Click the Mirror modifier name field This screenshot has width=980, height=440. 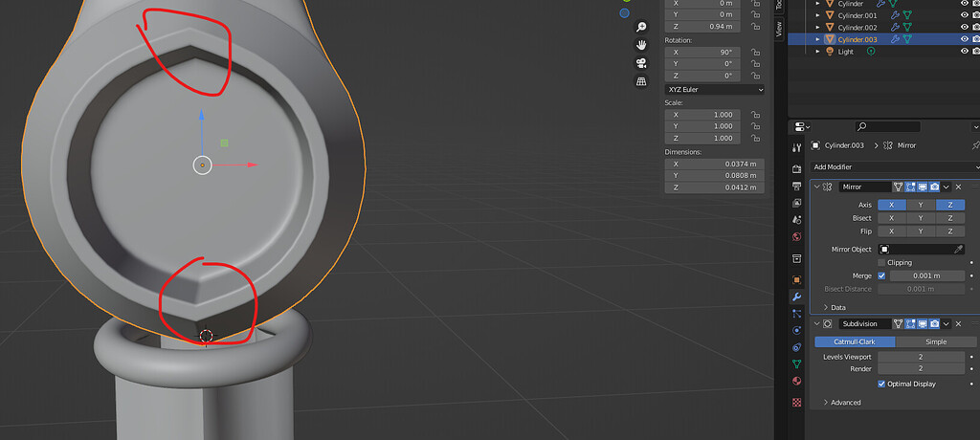pyautogui.click(x=865, y=187)
